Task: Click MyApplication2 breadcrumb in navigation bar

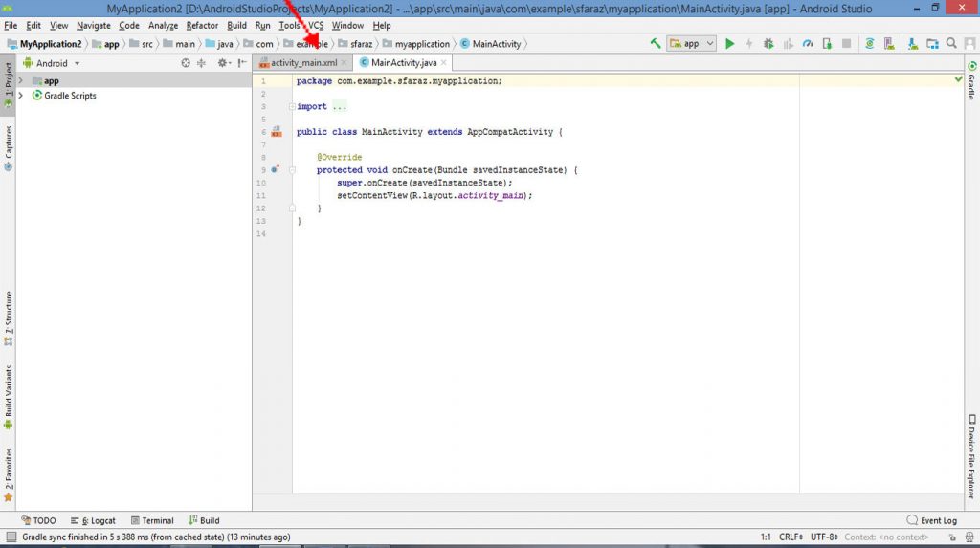Action: [x=44, y=44]
